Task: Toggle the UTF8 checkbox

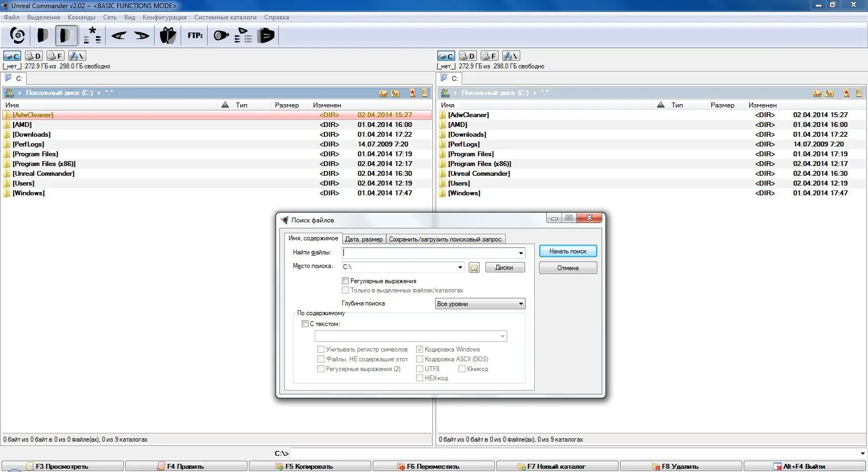Action: pyautogui.click(x=419, y=369)
